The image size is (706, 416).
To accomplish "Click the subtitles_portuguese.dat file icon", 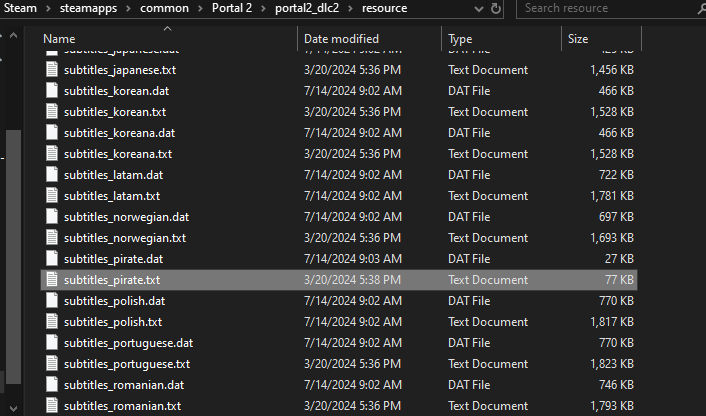I will pos(52,343).
